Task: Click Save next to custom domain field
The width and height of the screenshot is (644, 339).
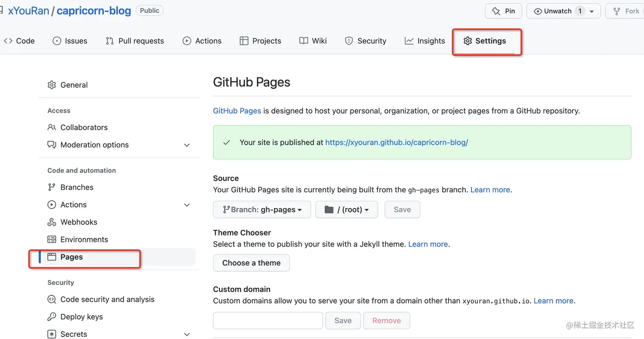Action: [343, 321]
